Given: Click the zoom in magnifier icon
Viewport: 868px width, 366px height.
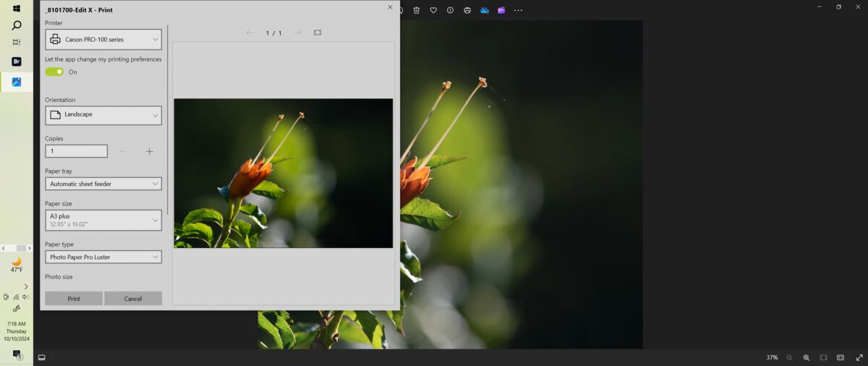Looking at the screenshot, I should click(x=807, y=357).
